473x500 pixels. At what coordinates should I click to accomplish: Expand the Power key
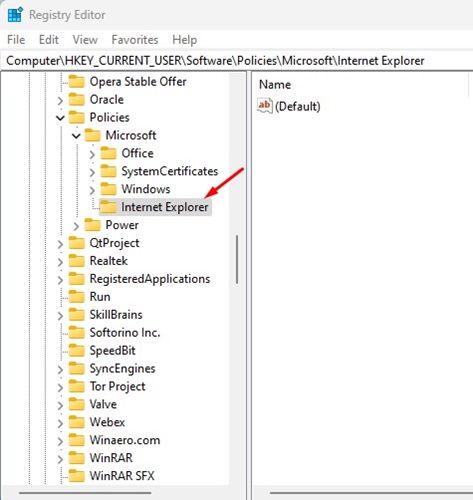pyautogui.click(x=76, y=226)
